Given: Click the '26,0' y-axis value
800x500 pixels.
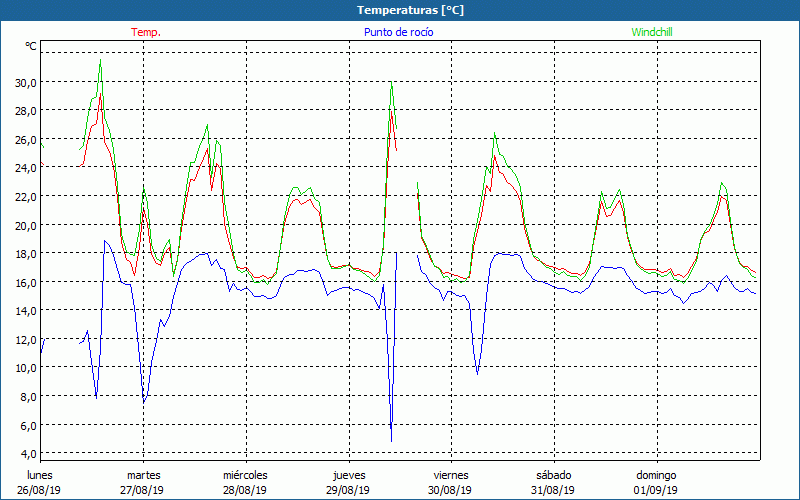Looking at the screenshot, I should [x=26, y=139].
